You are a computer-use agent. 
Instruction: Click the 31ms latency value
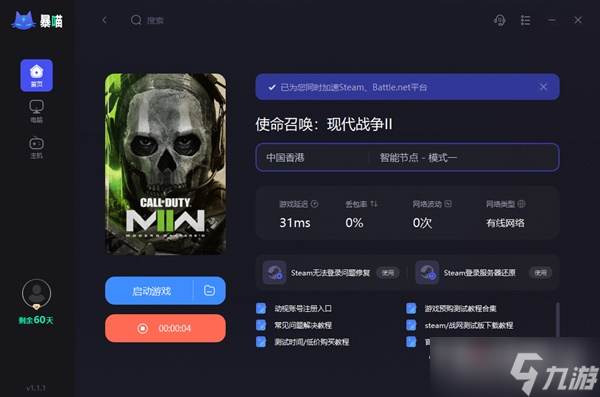tap(295, 222)
